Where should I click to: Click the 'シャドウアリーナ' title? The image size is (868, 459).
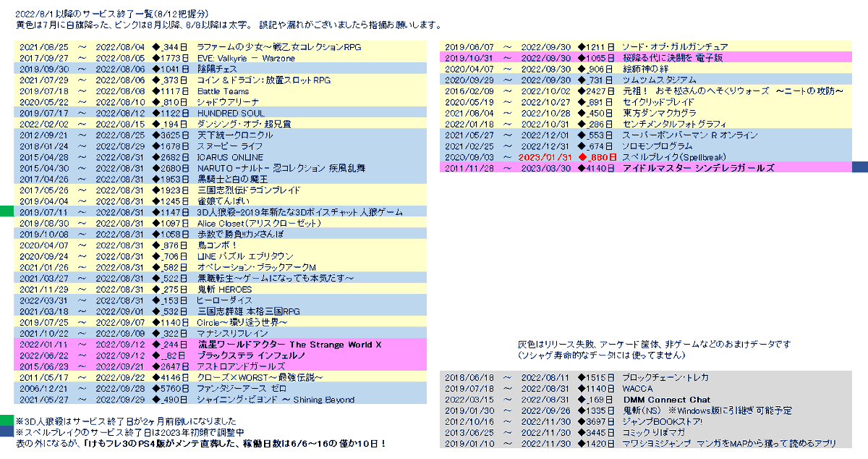(x=229, y=102)
